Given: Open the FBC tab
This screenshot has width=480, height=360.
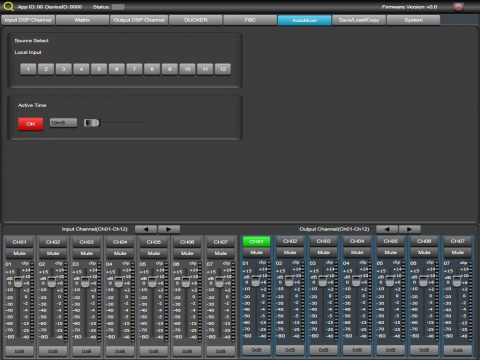Looking at the screenshot, I should [250, 20].
